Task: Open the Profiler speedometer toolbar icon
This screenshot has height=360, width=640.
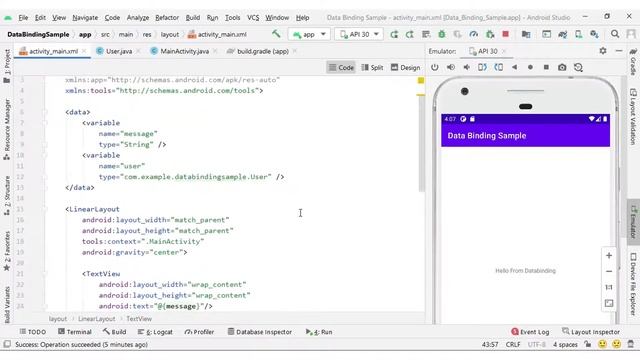Action: 473,34
